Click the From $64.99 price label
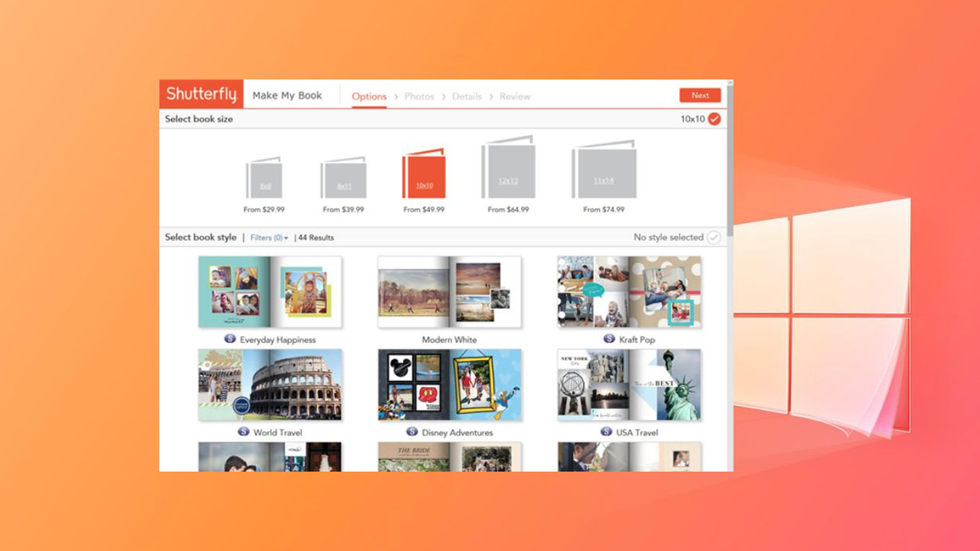This screenshot has width=980, height=551. (508, 209)
